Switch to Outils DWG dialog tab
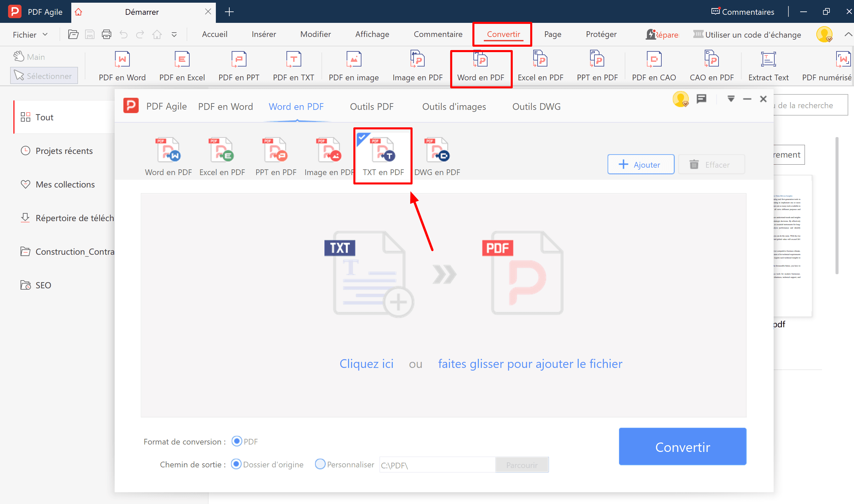Screen dimensions: 854x504 [536, 107]
